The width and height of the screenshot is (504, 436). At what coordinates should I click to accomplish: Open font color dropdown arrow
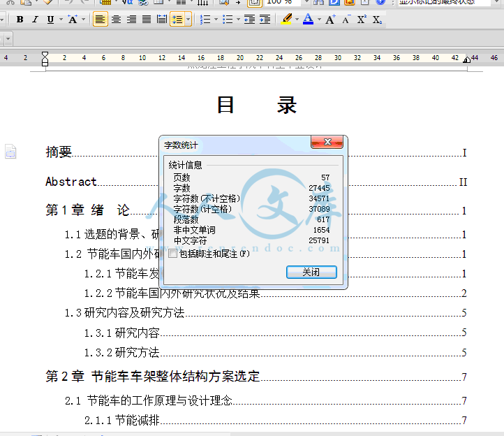(319, 20)
